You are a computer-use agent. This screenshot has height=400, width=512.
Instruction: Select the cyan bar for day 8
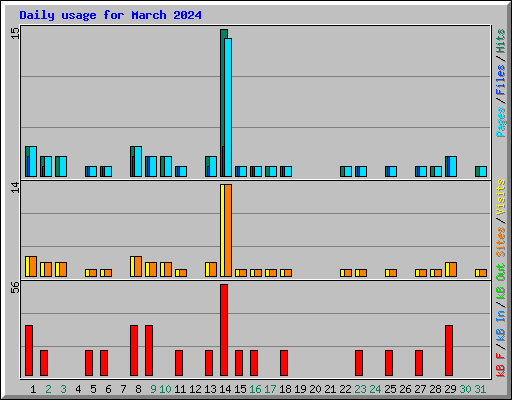[138, 161]
